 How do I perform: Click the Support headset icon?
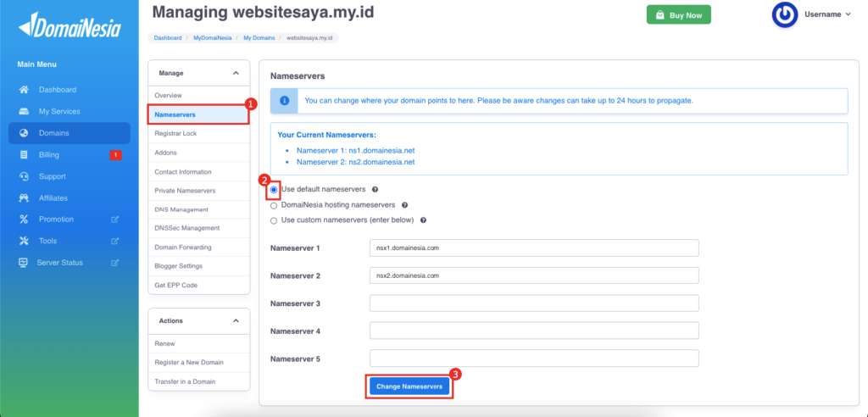[x=24, y=176]
